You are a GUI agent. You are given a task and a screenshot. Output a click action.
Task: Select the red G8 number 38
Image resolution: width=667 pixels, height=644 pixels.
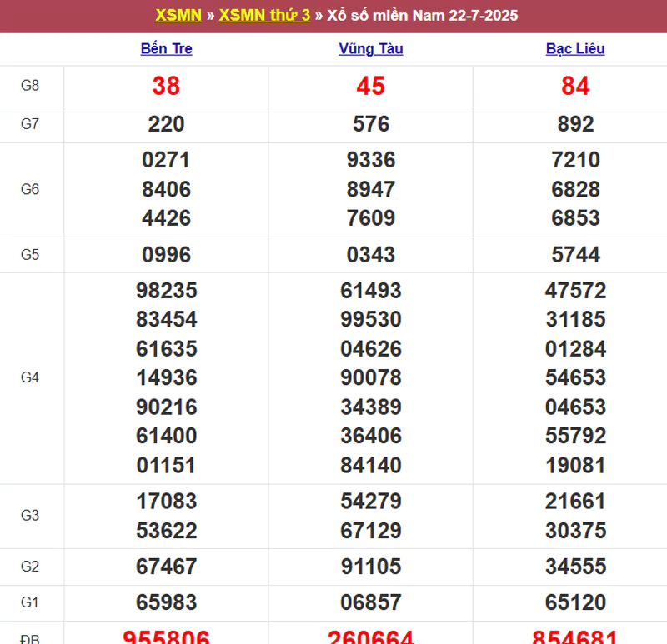pyautogui.click(x=166, y=86)
